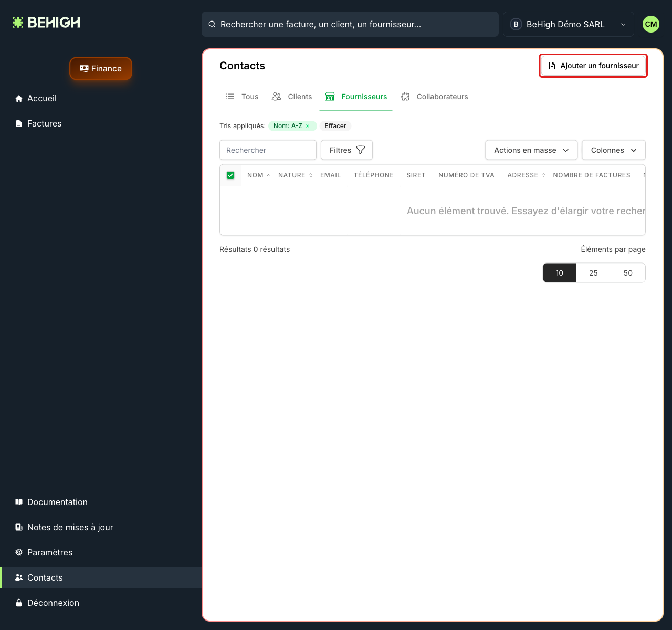Click the Collaborateurs puzzle icon
The width and height of the screenshot is (672, 630).
pos(405,97)
